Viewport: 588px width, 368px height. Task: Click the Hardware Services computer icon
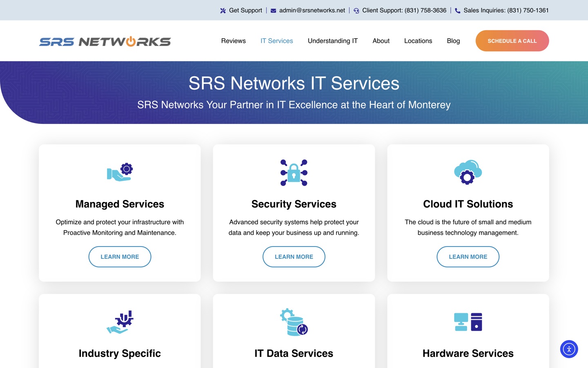coord(468,322)
